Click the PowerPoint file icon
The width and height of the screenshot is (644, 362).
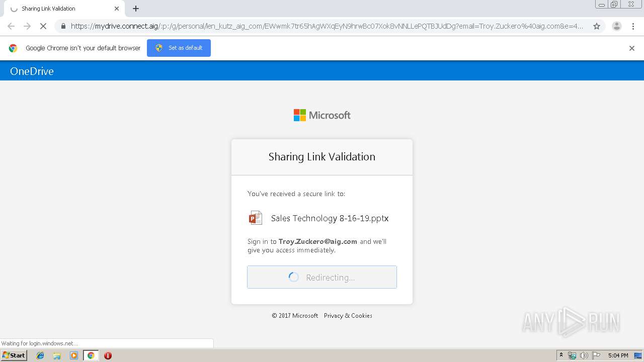[x=256, y=218]
